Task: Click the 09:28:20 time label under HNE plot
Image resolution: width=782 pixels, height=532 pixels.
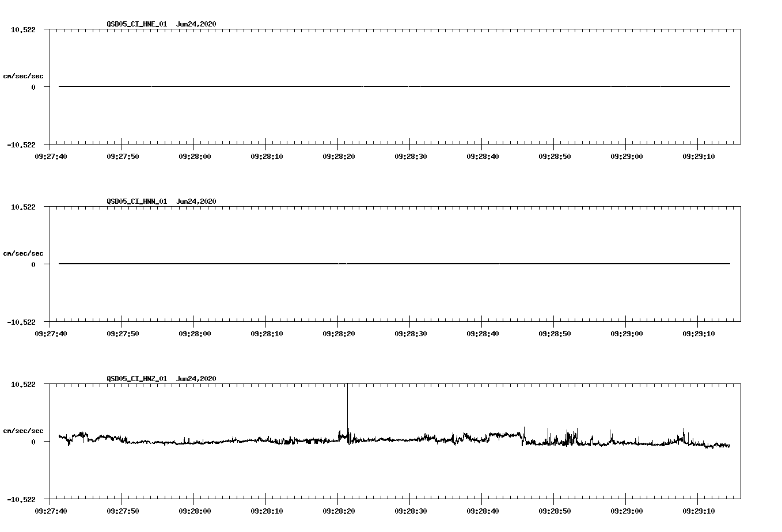Action: (x=339, y=157)
